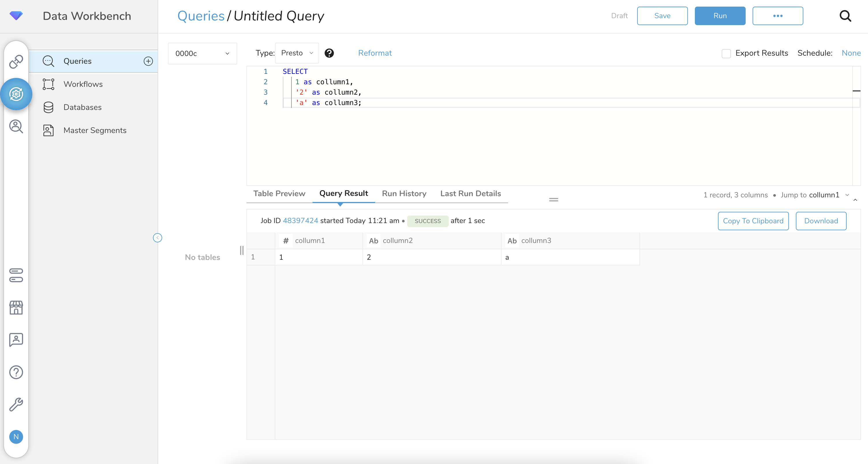Open the wrench settings icon
868x464 pixels.
pos(16,404)
